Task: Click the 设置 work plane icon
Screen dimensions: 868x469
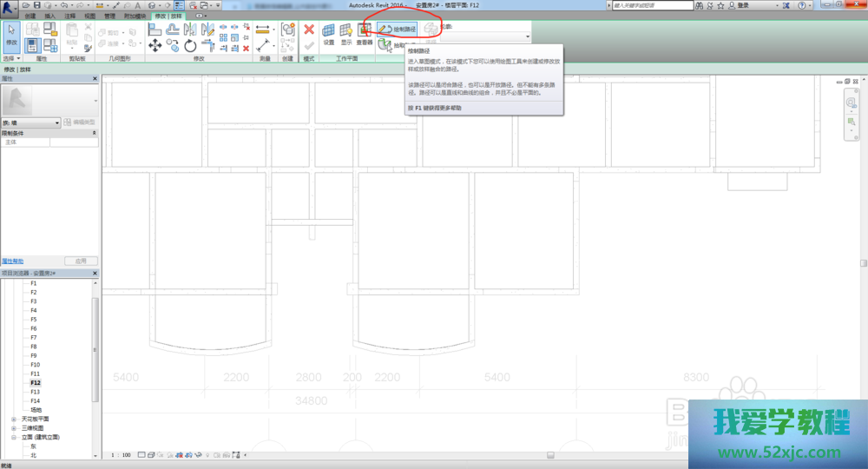Action: [x=328, y=32]
